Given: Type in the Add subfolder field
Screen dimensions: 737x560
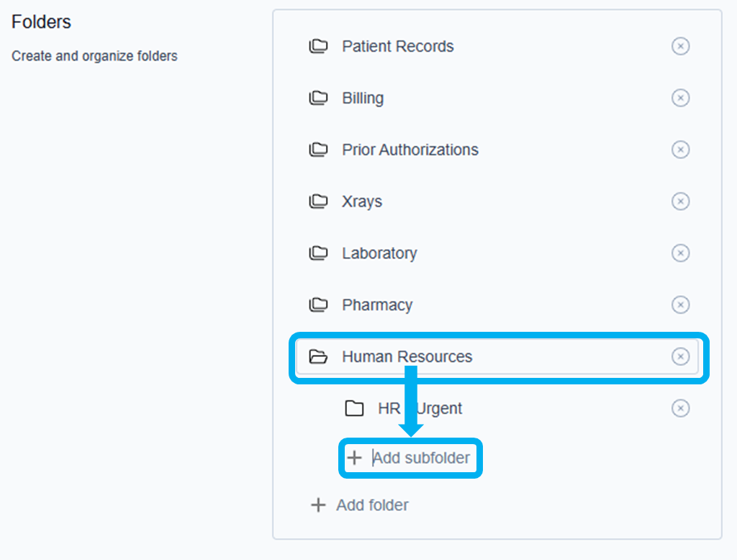Looking at the screenshot, I should [x=421, y=458].
